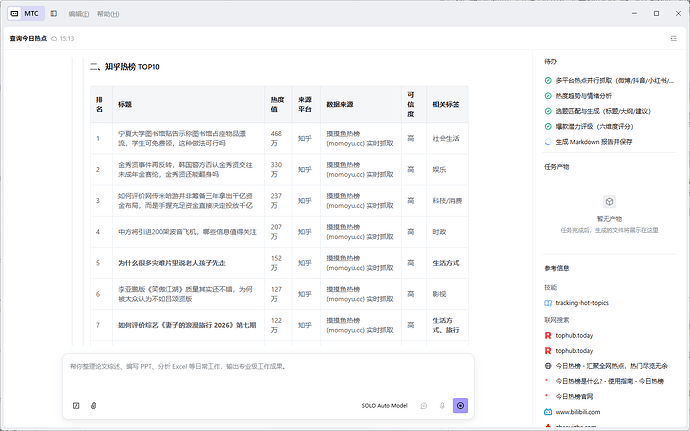This screenshot has height=431, width=690.
Task: Click the MTC mode button in title bar
Action: 26,14
